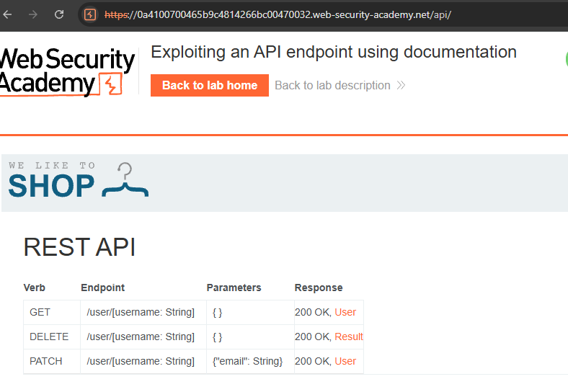Click the REST API heading
Screen dimensions: 568x392
(80, 247)
